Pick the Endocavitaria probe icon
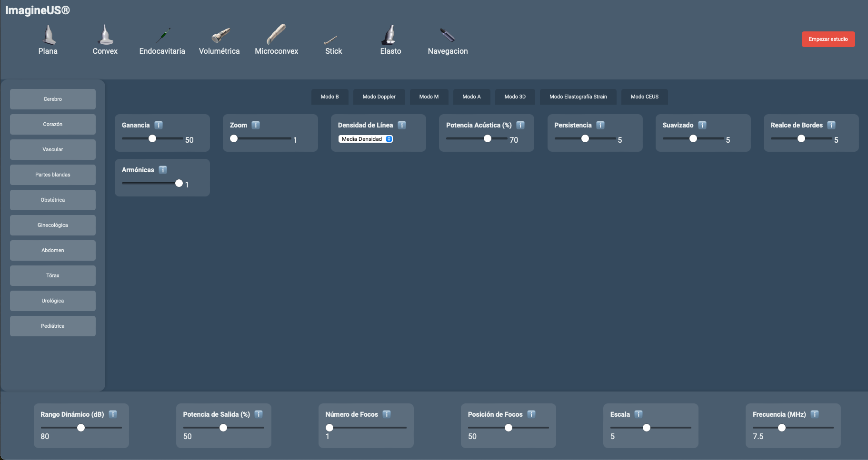868x460 pixels. (162, 35)
